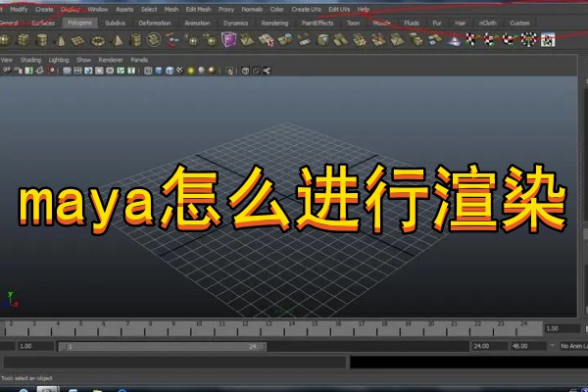Open the UV Texture Editor shelf icon
The height and width of the screenshot is (392, 588).
548,40
